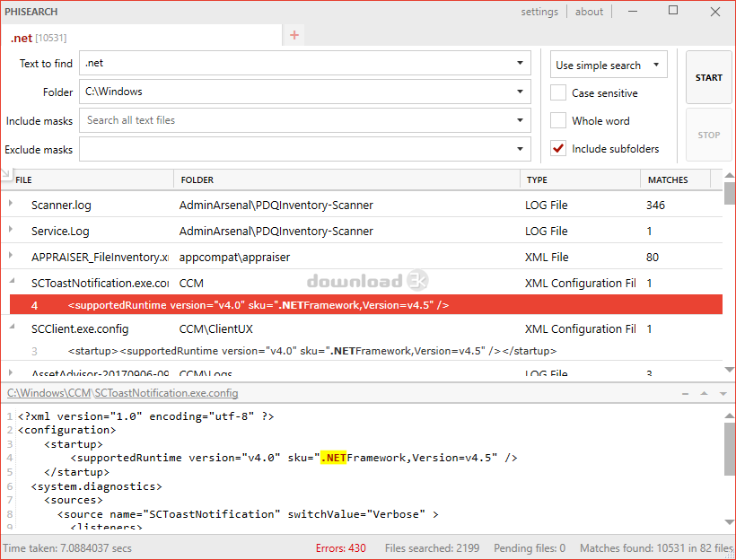Screen dimensions: 736x560
Task: Minimize the preview pane using the dash icon
Action: (x=686, y=393)
